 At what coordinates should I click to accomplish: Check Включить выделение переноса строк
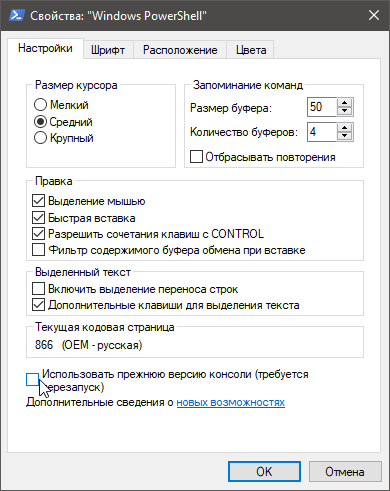tap(38, 289)
